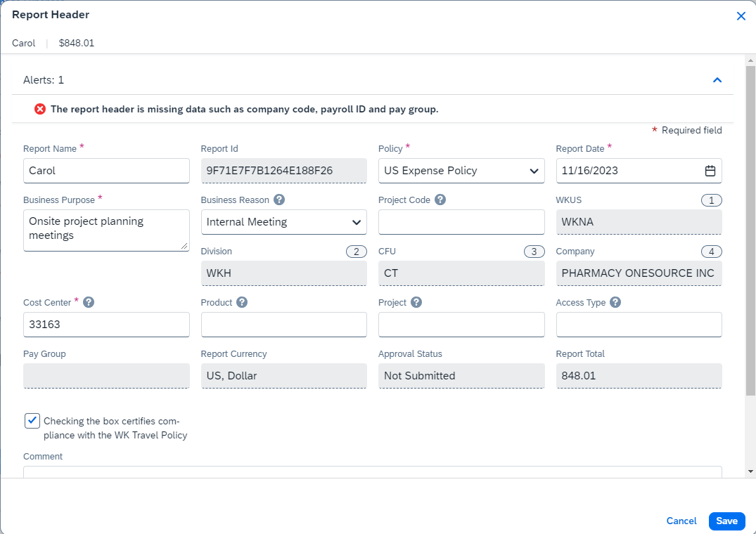
Task: Click the Project Code help icon
Action: 440,200
